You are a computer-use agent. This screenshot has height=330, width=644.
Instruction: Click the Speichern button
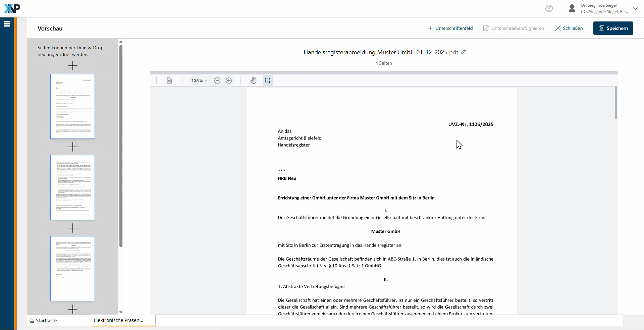pyautogui.click(x=613, y=28)
